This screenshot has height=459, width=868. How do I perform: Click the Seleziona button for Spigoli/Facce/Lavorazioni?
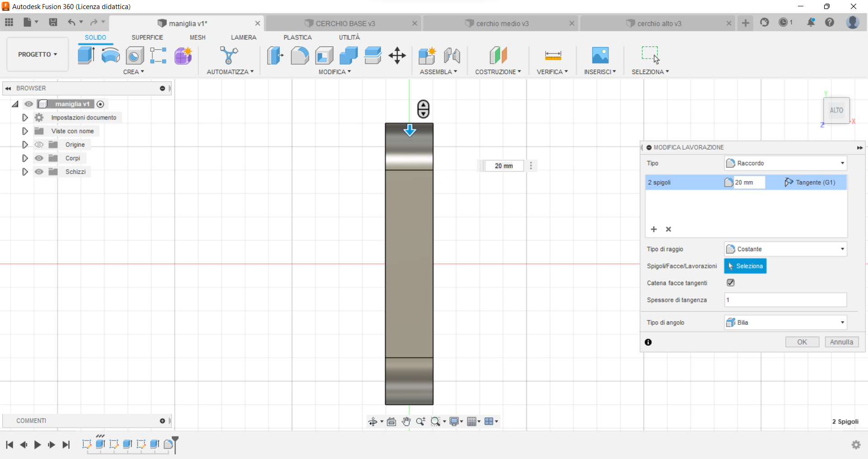(x=745, y=266)
